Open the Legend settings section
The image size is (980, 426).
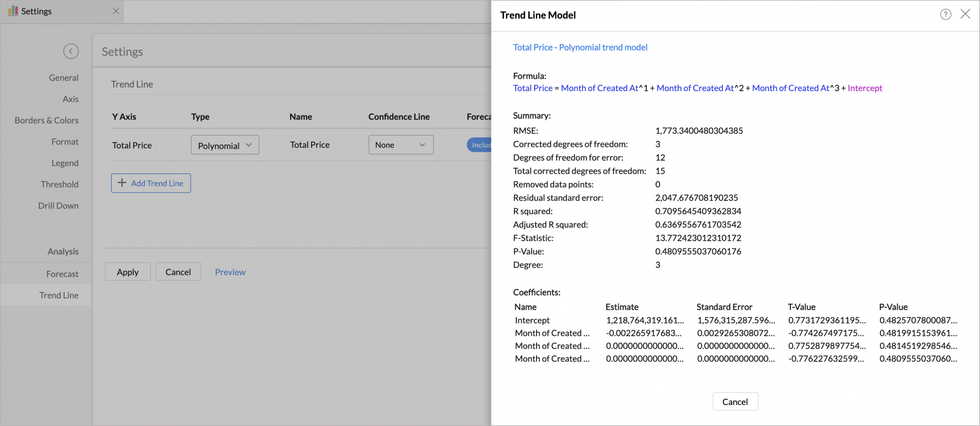tap(65, 163)
